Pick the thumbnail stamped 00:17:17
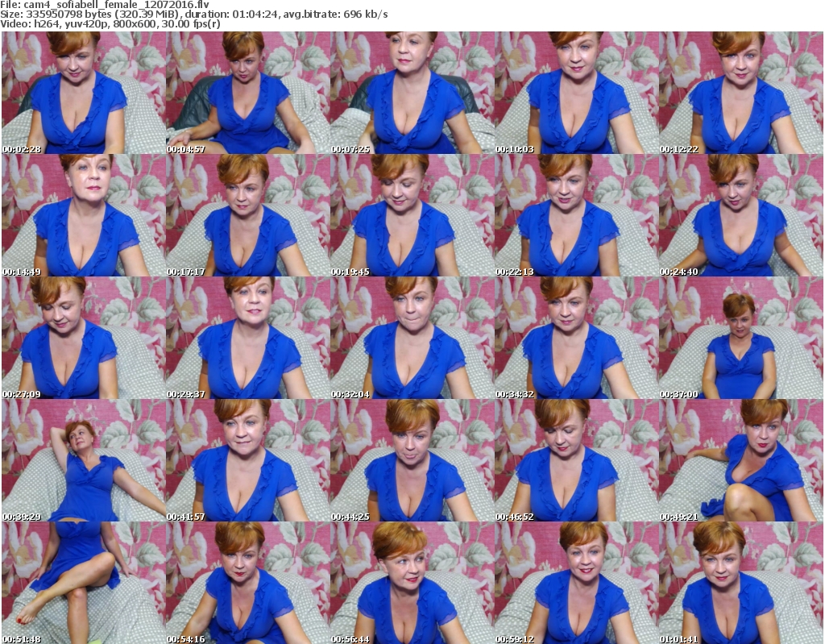This screenshot has width=825, height=644. point(248,215)
